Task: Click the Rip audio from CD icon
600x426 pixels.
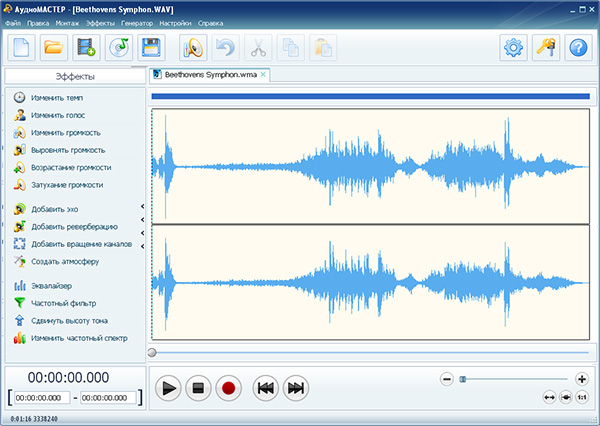Action: click(119, 46)
